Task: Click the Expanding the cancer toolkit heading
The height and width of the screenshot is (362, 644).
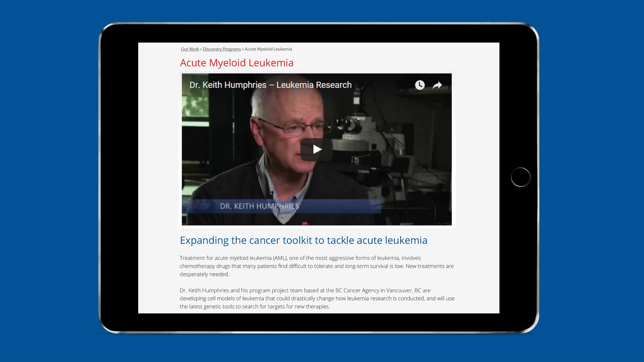Action: pyautogui.click(x=304, y=240)
